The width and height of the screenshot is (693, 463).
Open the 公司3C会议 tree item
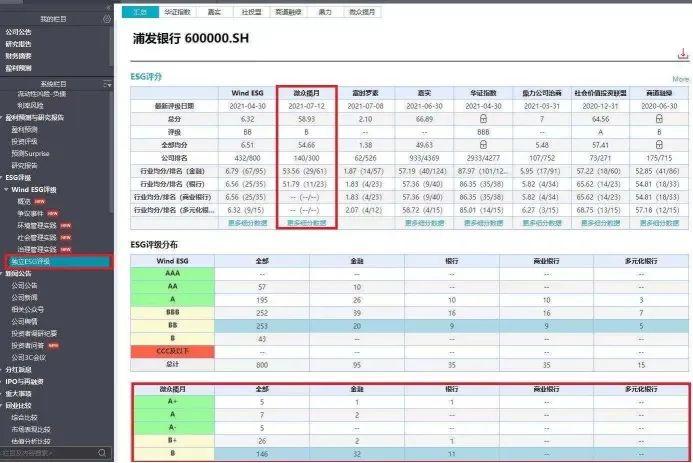28,358
